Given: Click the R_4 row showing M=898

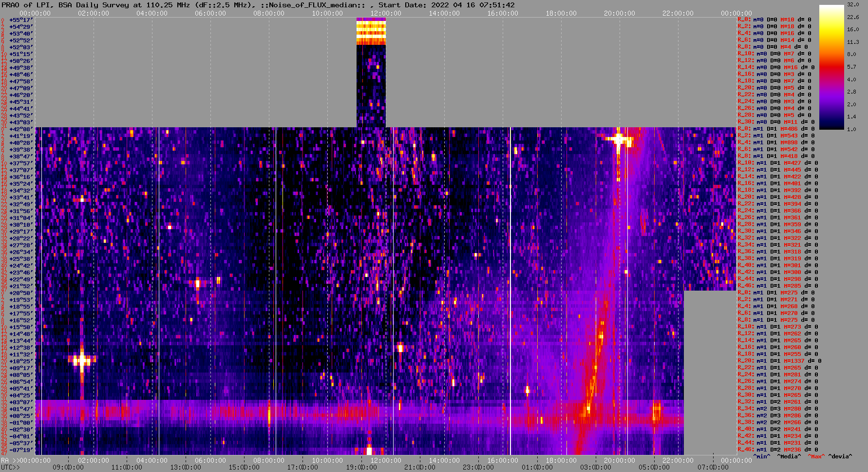Looking at the screenshot, I should coord(776,143).
